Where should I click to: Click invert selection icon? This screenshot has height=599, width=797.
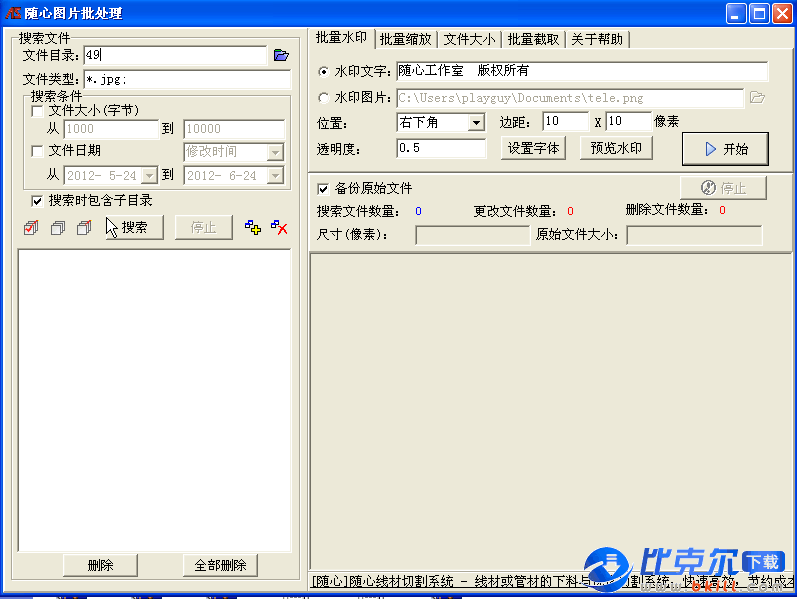coord(84,227)
